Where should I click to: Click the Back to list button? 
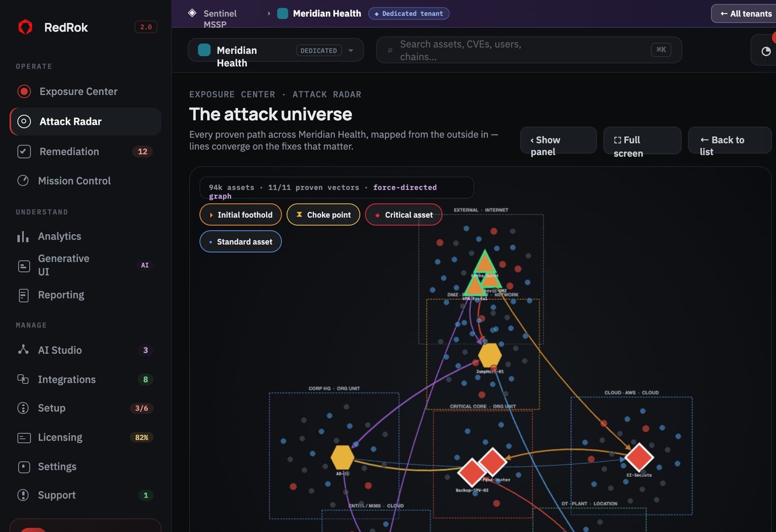click(729, 141)
